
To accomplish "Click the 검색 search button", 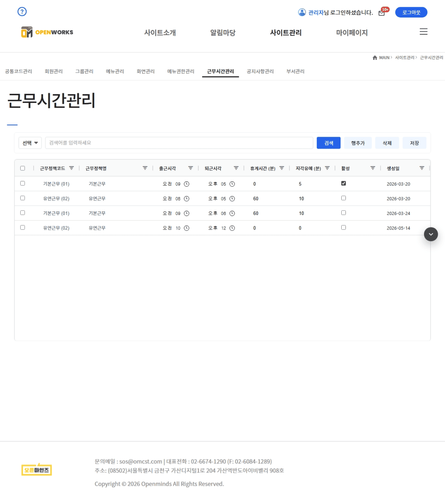I will pos(329,143).
